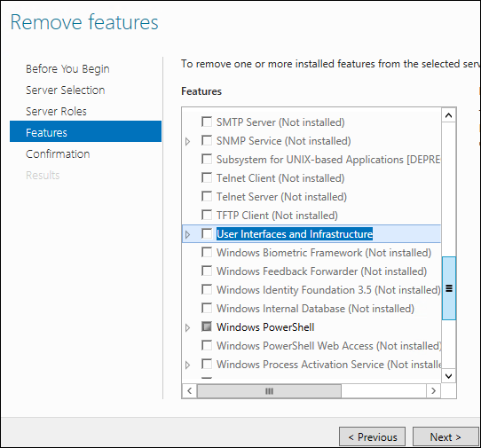Tick Windows Identity Foundation 3.5 checkbox
Screen dimensions: 481x448
pos(207,289)
